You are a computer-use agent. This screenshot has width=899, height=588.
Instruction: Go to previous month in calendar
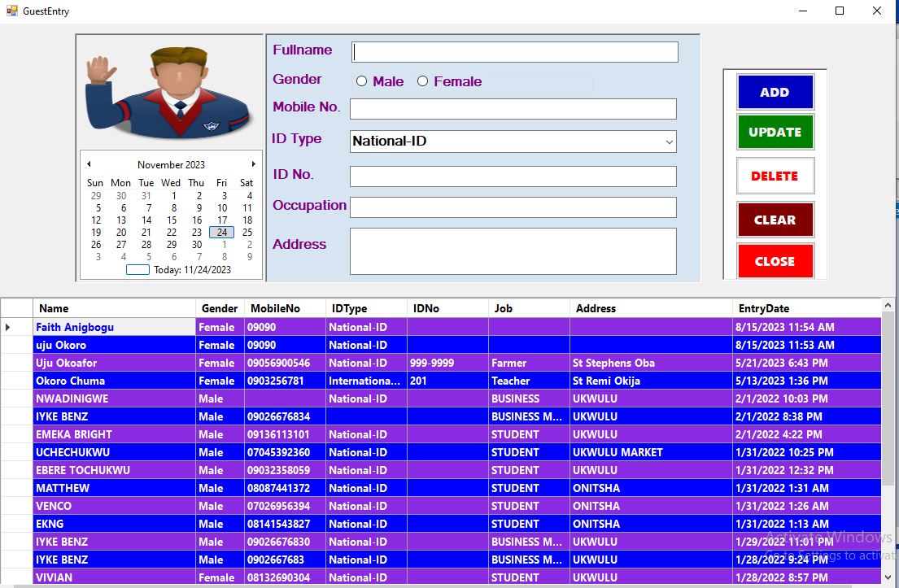(x=89, y=164)
